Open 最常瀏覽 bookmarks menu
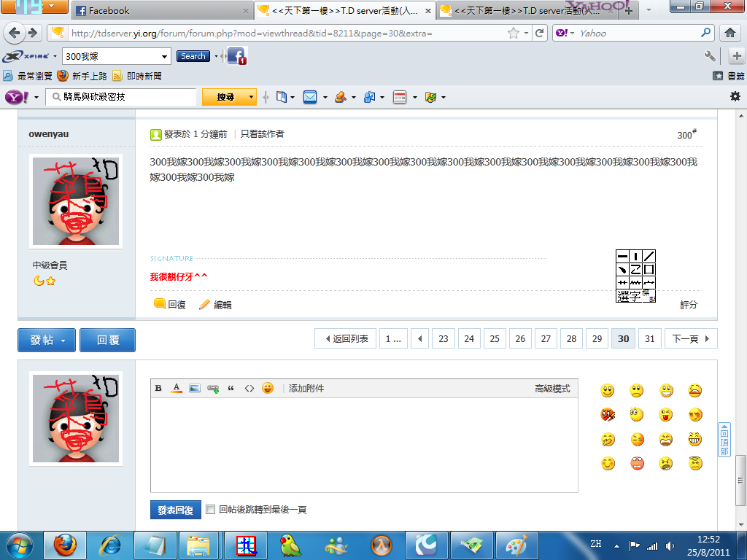 [x=28, y=76]
